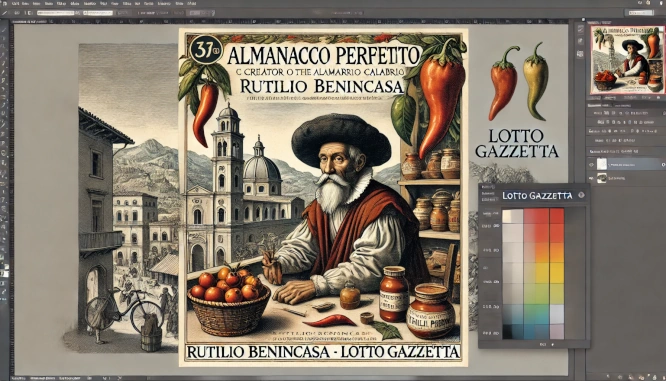Select the dark thumbnail of the bottom layer

tap(601, 179)
